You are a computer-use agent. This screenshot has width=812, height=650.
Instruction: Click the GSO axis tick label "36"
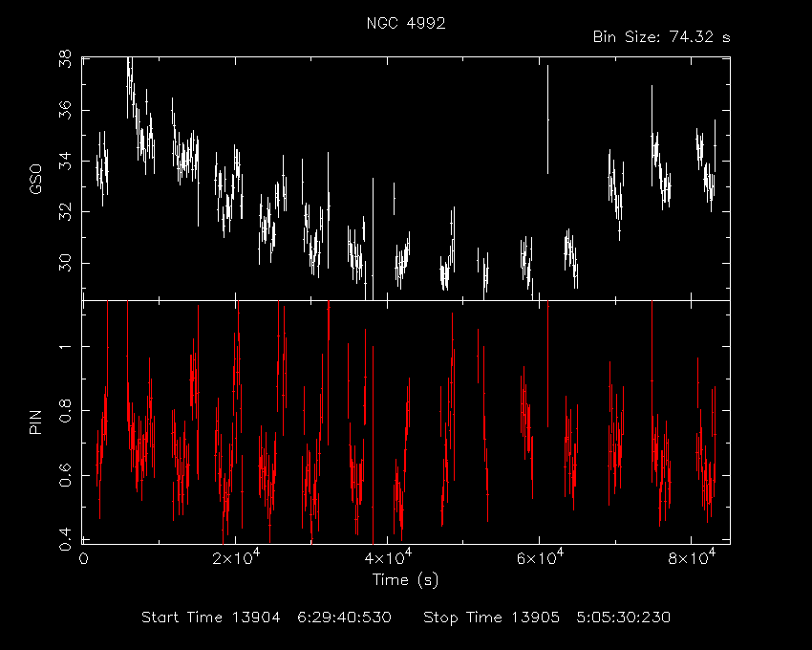(65, 111)
